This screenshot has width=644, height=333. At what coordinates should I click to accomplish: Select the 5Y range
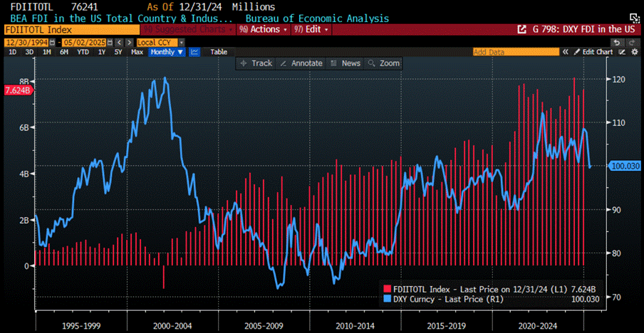click(118, 52)
